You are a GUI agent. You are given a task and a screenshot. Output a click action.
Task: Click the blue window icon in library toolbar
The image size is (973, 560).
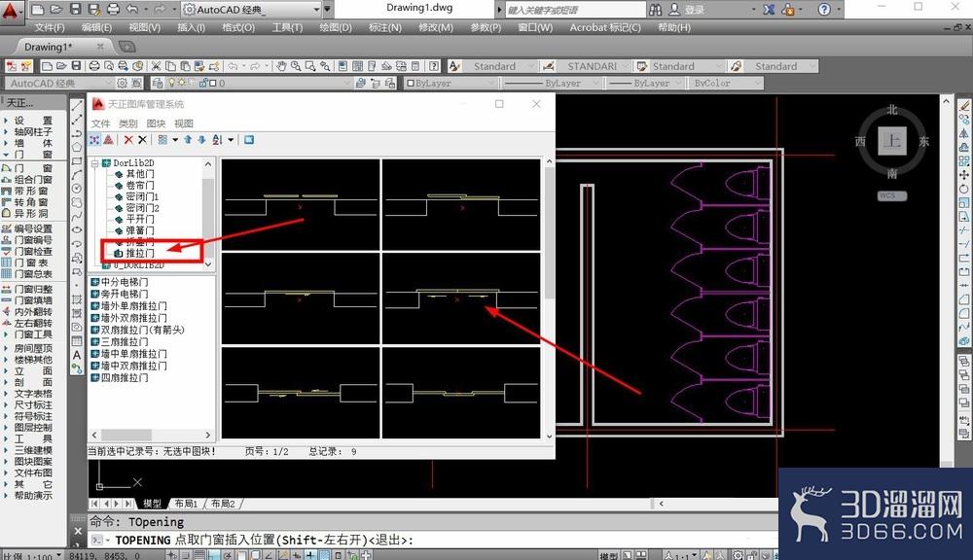pyautogui.click(x=249, y=140)
